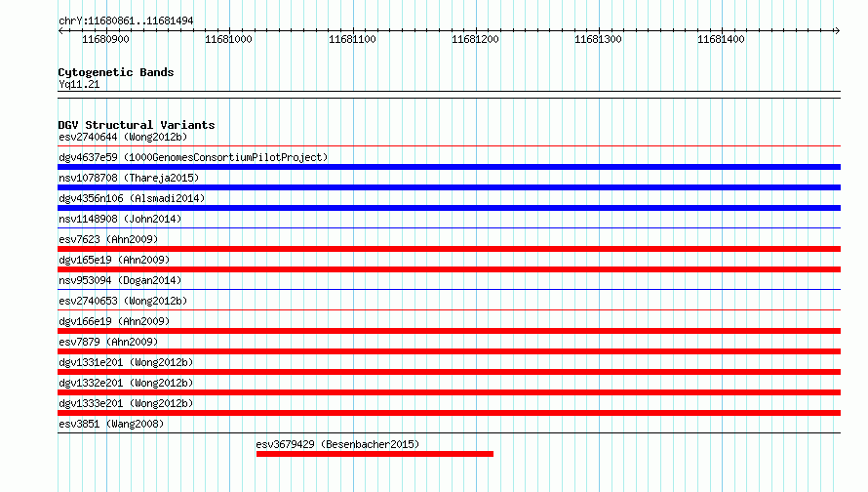Viewport: 868px width, 492px height.
Task: Click the left arrow end of the ruler
Action: point(60,30)
